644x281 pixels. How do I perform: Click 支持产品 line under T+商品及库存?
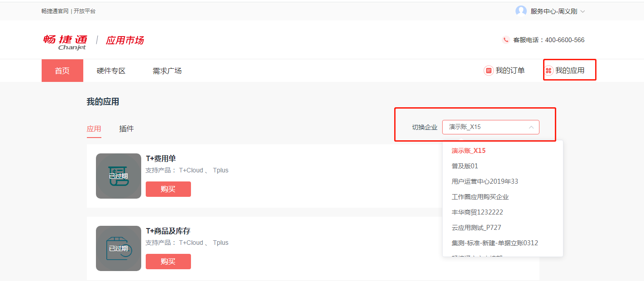[x=187, y=243]
